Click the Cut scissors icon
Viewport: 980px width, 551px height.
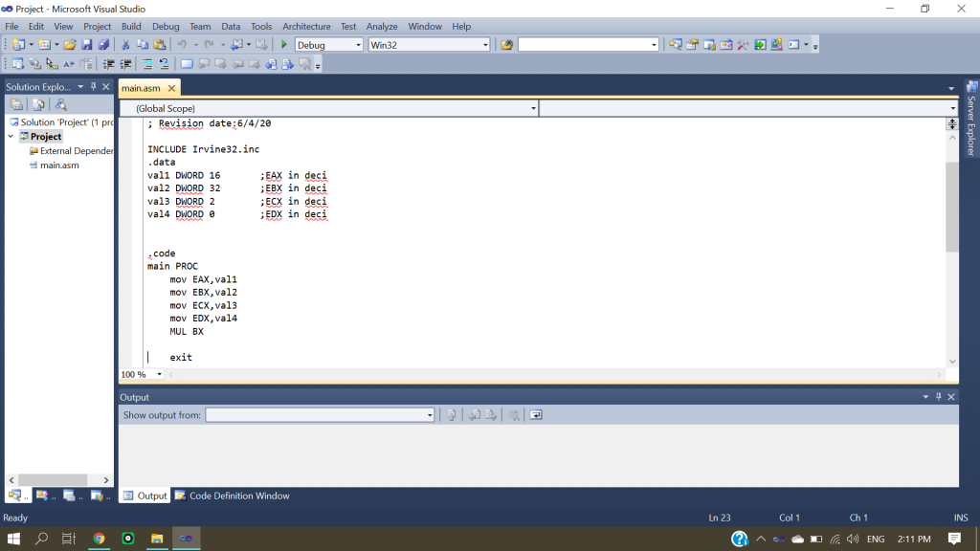coord(126,45)
